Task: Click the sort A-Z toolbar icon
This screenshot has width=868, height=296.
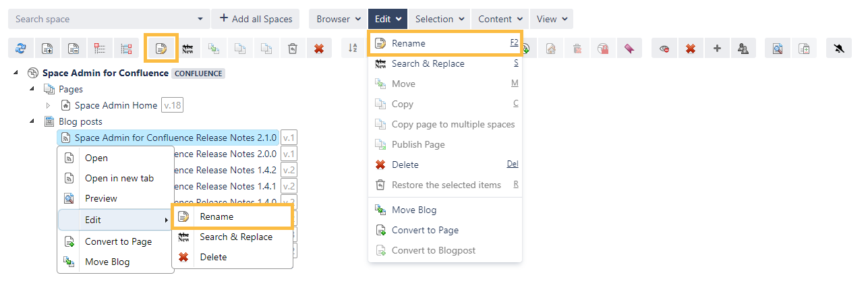Action: pyautogui.click(x=353, y=49)
